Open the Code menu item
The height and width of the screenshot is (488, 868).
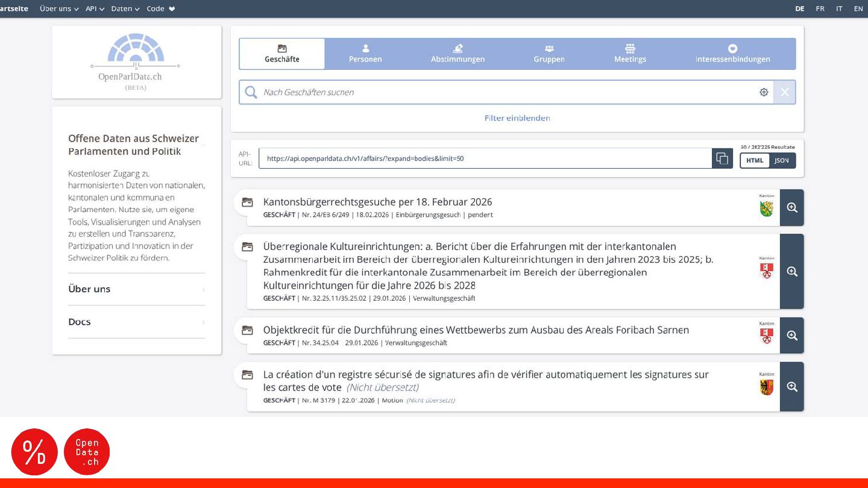pyautogui.click(x=160, y=8)
